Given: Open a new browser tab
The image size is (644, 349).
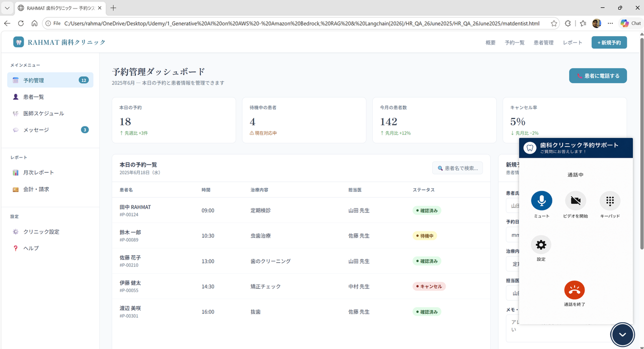Looking at the screenshot, I should (x=113, y=8).
